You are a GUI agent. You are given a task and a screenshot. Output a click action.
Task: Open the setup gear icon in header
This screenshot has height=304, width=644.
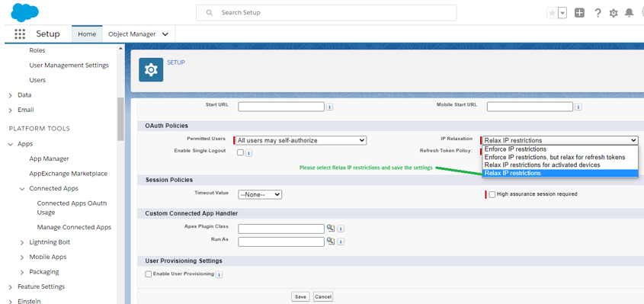tap(614, 13)
